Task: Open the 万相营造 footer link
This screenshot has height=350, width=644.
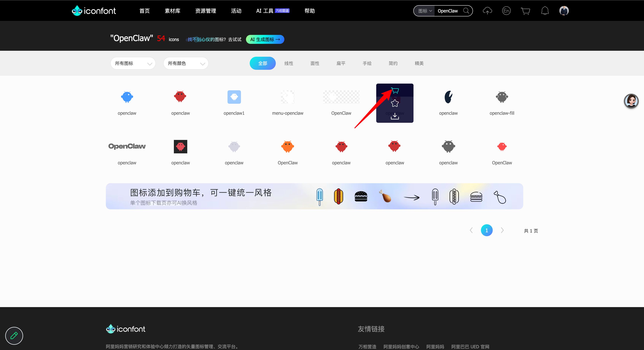Action: 367,346
